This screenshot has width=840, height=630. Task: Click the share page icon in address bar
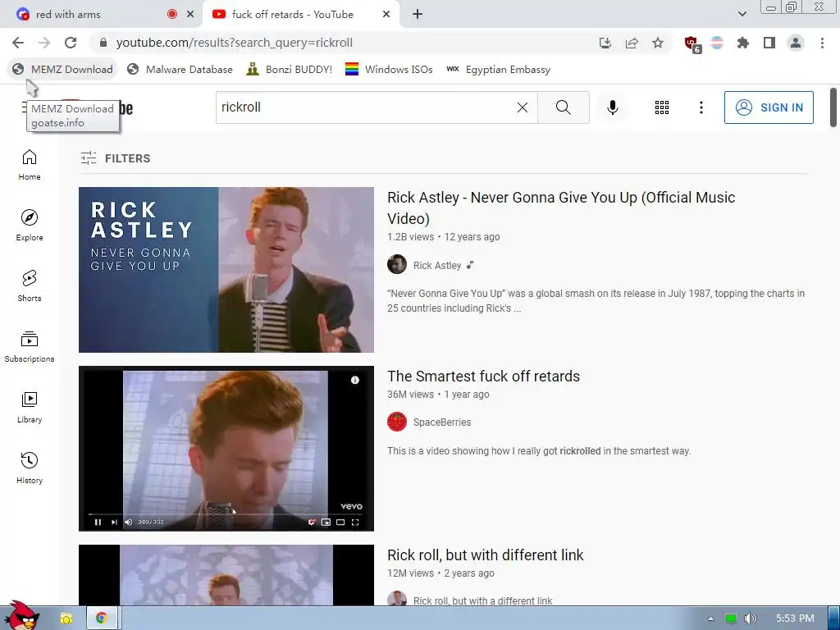[632, 43]
